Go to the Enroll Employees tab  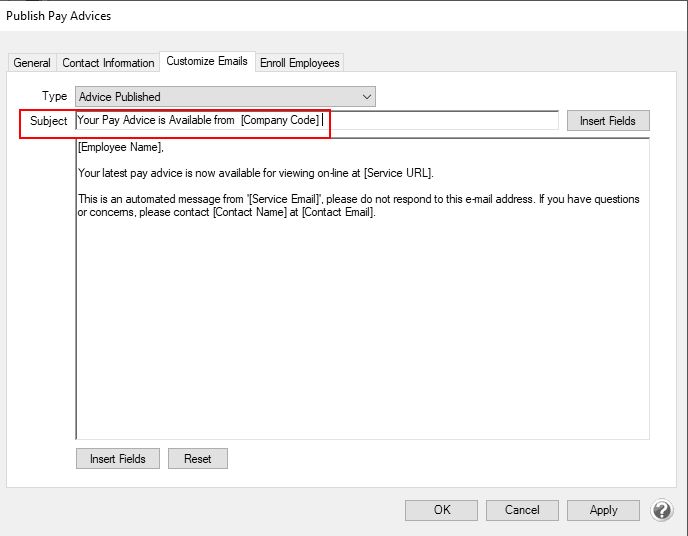(x=299, y=63)
